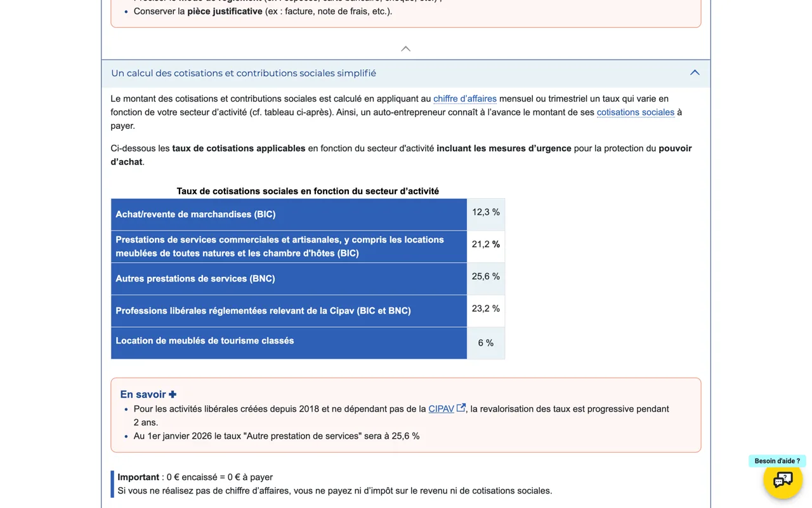The height and width of the screenshot is (508, 812).
Task: Click the bullet 'Pour les activités libérales créées depuis 2018'
Action: [402, 415]
